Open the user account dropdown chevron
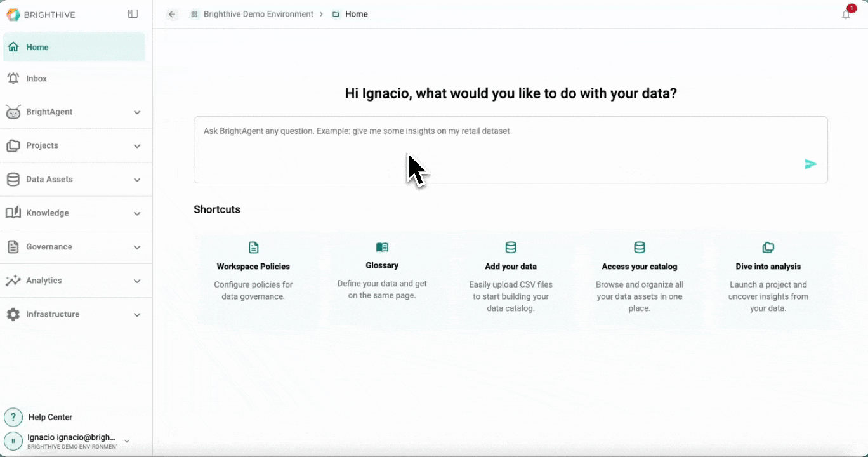This screenshot has width=868, height=457. pyautogui.click(x=127, y=440)
